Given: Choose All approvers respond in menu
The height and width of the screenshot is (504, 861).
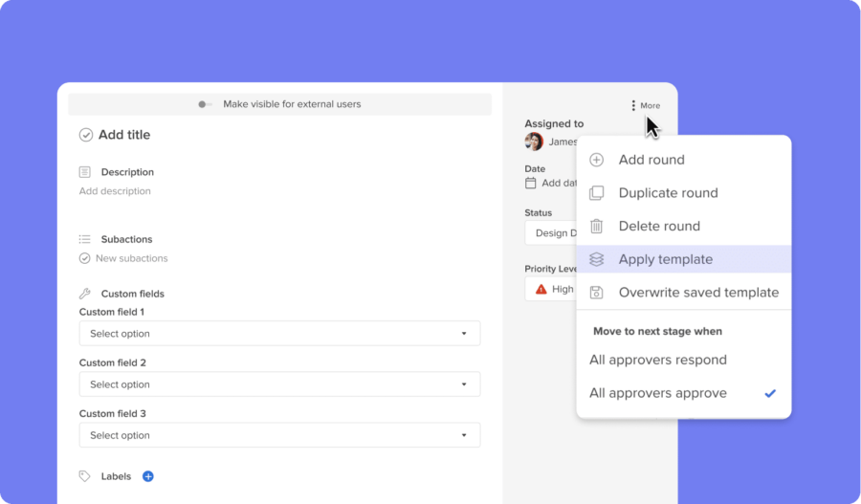Looking at the screenshot, I should [658, 361].
